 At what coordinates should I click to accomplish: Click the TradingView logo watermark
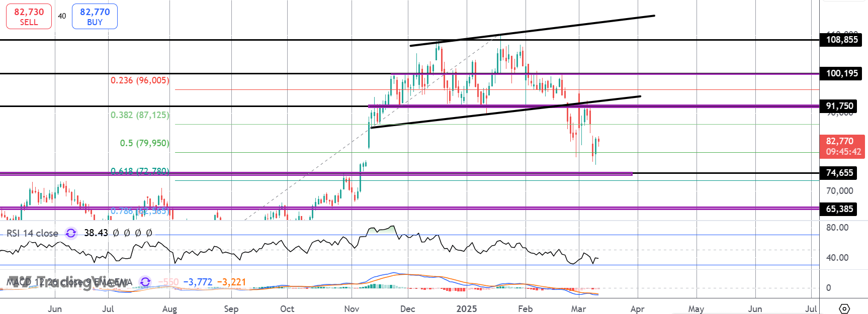pyautogui.click(x=67, y=282)
